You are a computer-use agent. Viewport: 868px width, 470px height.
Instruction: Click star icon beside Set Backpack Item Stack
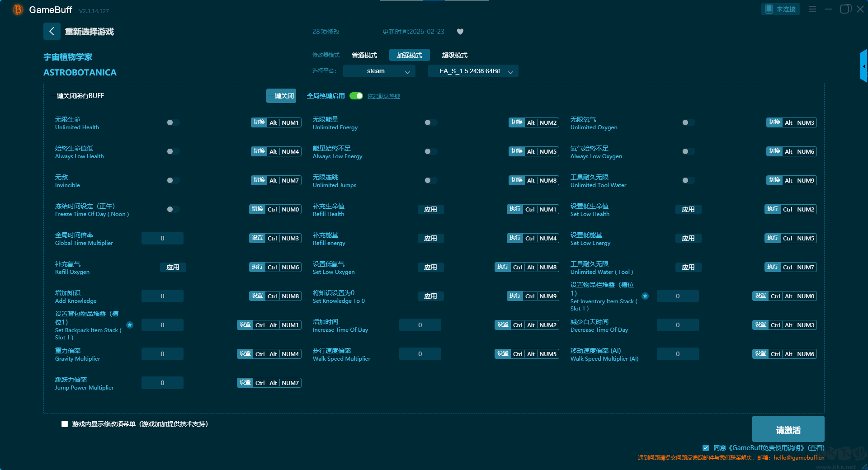click(x=130, y=325)
